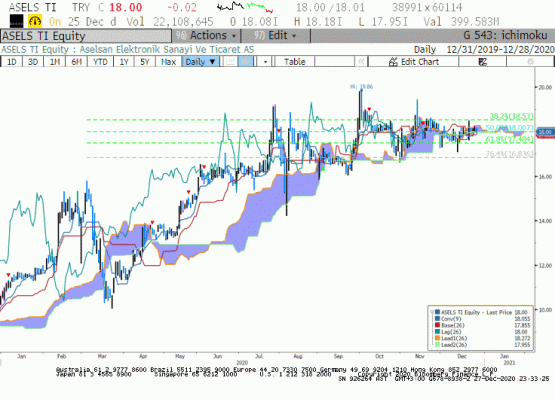Select the Max range tab

click(x=168, y=62)
